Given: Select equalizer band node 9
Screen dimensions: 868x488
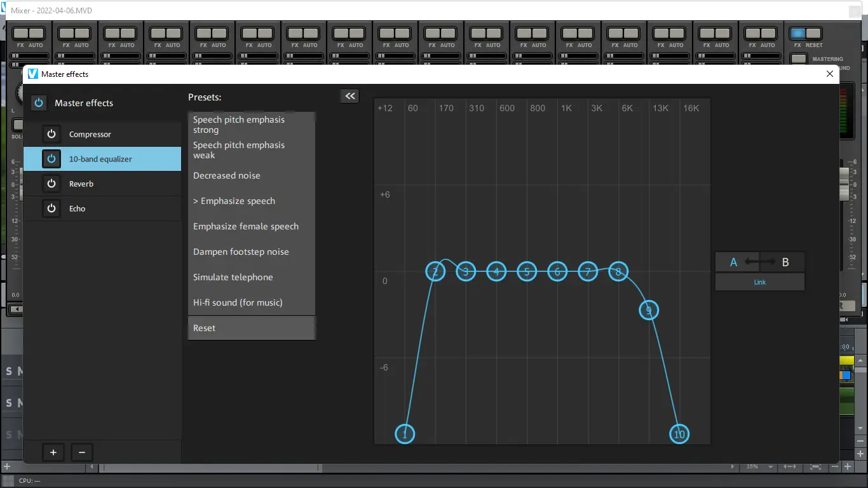Looking at the screenshot, I should [649, 310].
